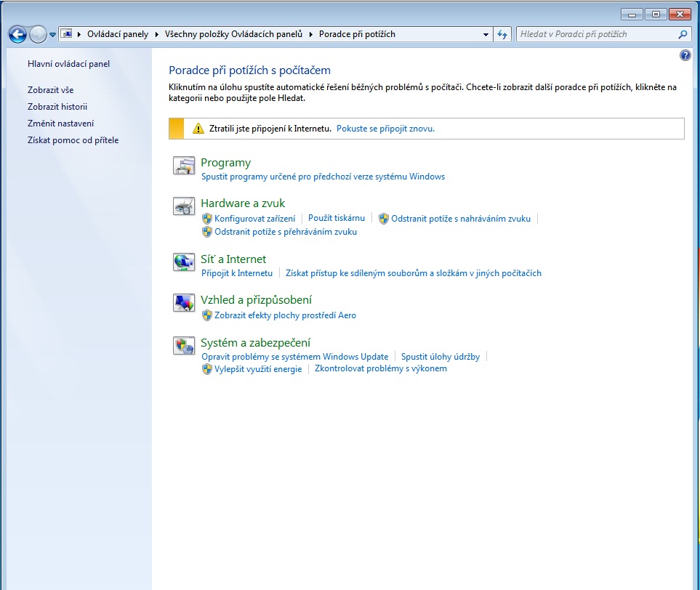Open Hlavní ovládací panel link
700x590 pixels.
click(x=69, y=64)
